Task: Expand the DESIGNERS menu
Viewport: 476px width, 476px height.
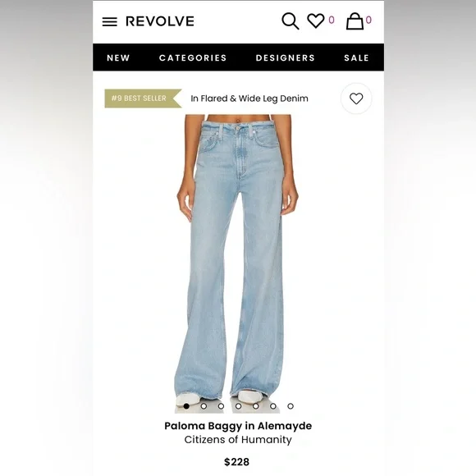Action: (286, 57)
